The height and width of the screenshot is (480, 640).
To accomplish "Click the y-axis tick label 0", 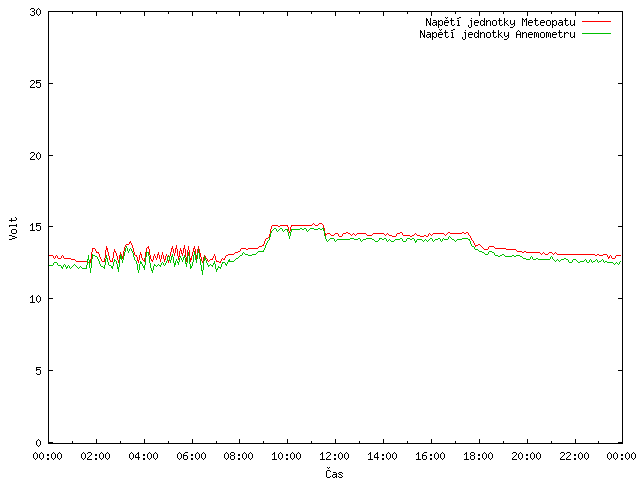I will pos(38,443).
